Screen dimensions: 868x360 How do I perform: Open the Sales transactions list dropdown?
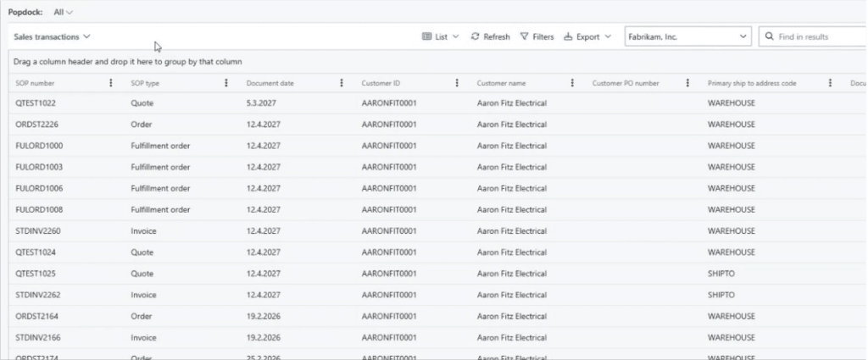[x=52, y=36]
